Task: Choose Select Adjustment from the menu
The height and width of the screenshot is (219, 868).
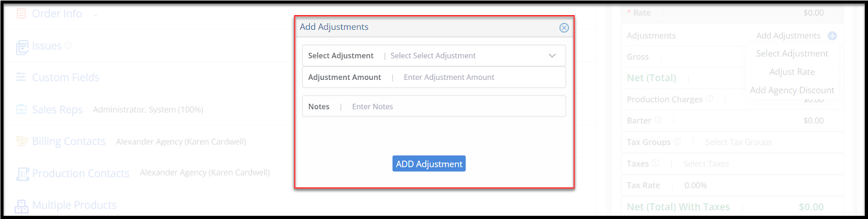Action: (x=792, y=53)
